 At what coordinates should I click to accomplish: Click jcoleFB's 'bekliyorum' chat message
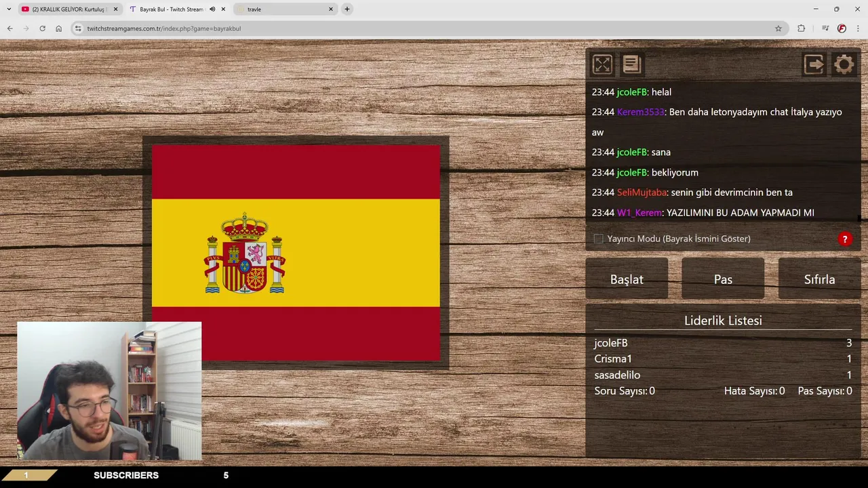tap(675, 173)
